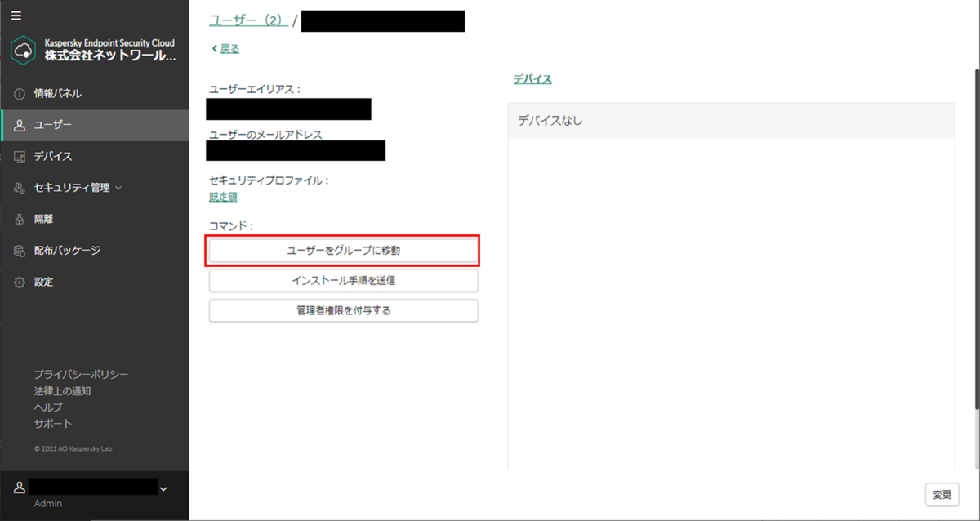Click ユーザーをグループに移動 button

coord(343,251)
